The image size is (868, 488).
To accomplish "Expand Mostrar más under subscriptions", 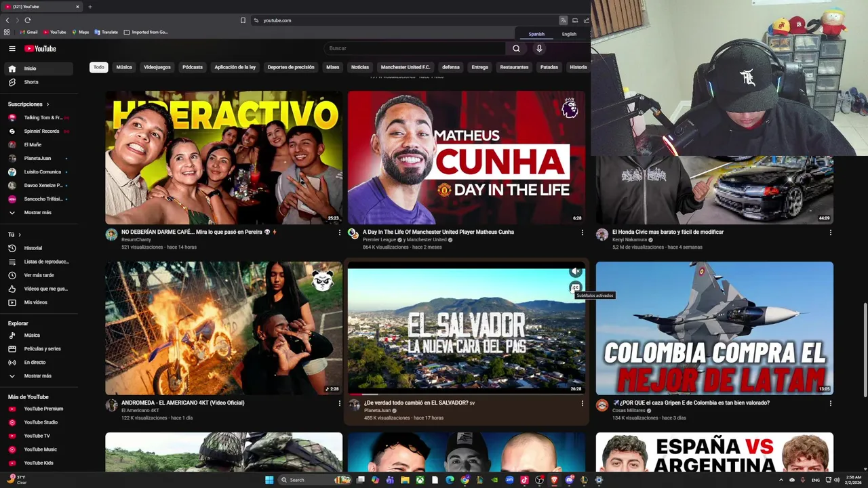I will (x=39, y=212).
